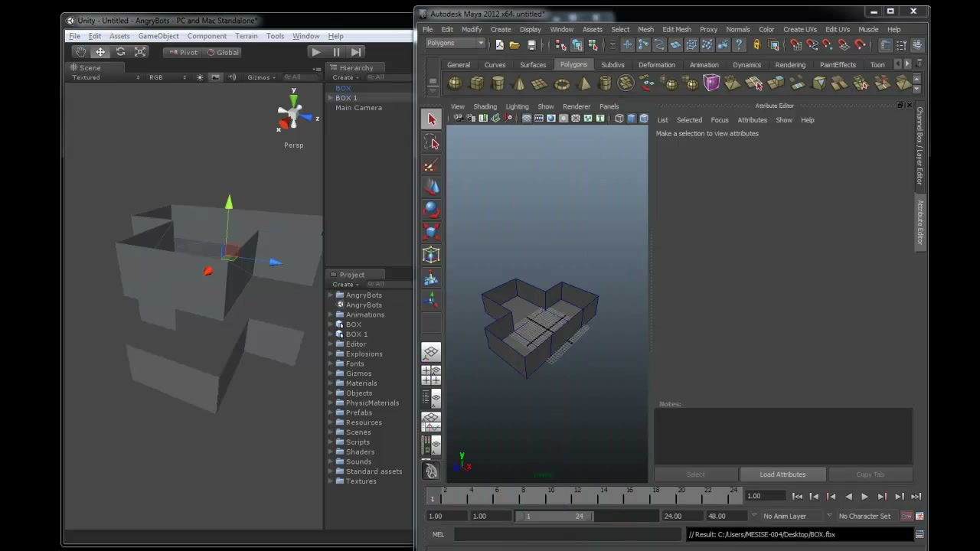
Task: Pause Unity Play mode
Action: [x=336, y=52]
